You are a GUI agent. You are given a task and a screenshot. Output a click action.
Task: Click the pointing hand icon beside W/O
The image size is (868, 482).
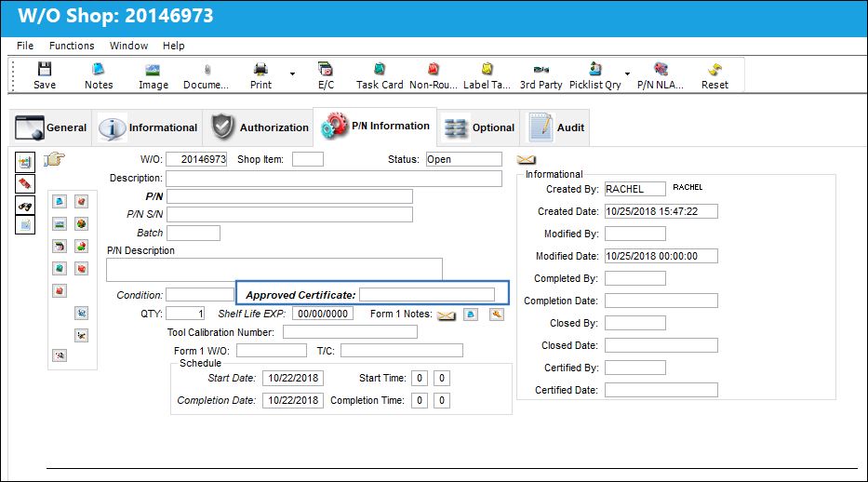coord(54,159)
